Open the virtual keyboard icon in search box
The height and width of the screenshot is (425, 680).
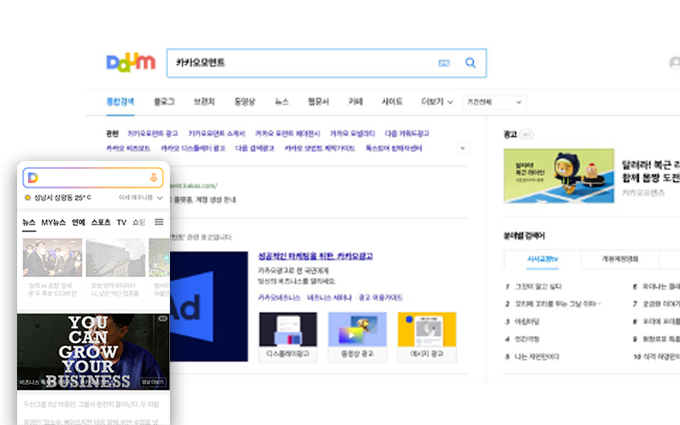[x=444, y=63]
